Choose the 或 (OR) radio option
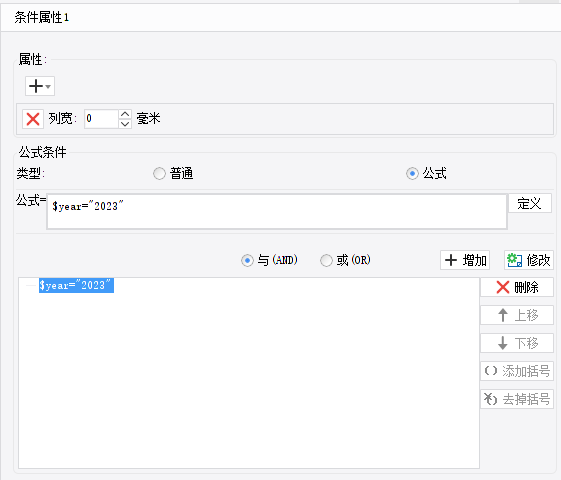The width and height of the screenshot is (561, 480). (x=326, y=260)
